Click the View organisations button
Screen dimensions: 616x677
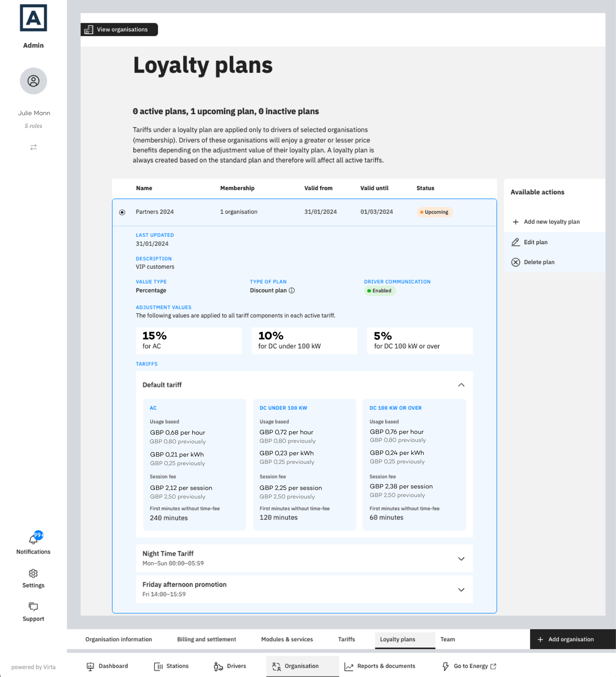[119, 29]
